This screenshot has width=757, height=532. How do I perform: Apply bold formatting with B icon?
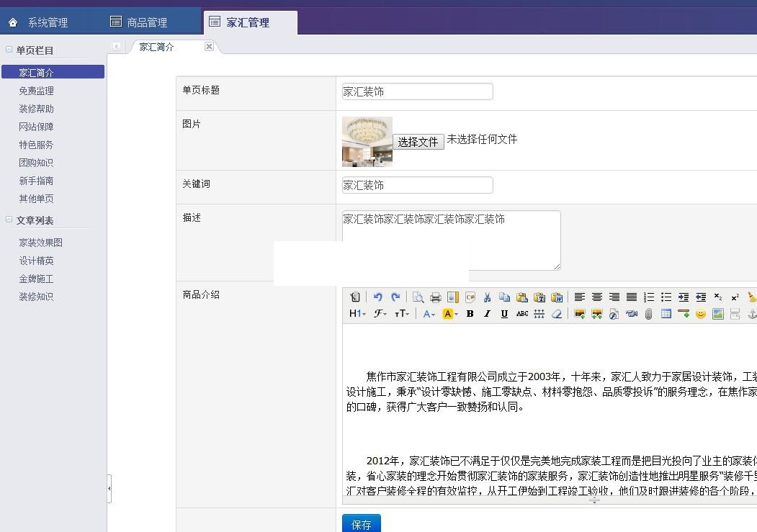470,314
